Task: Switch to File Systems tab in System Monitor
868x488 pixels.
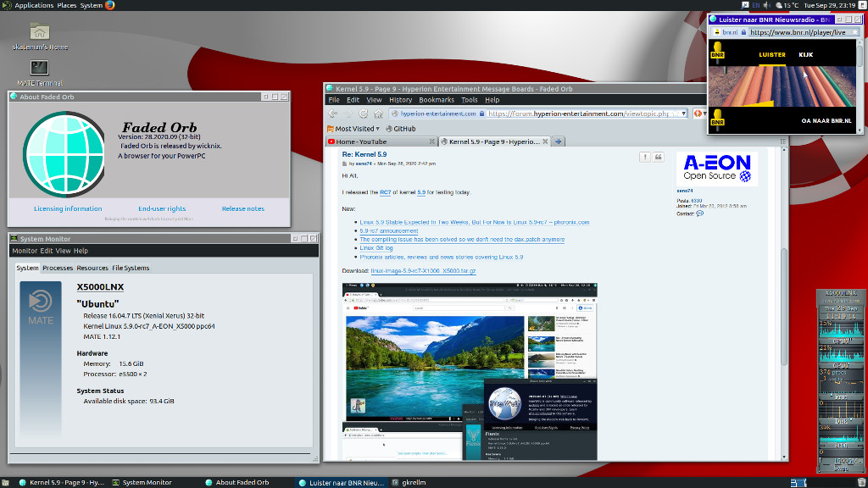Action: (131, 268)
